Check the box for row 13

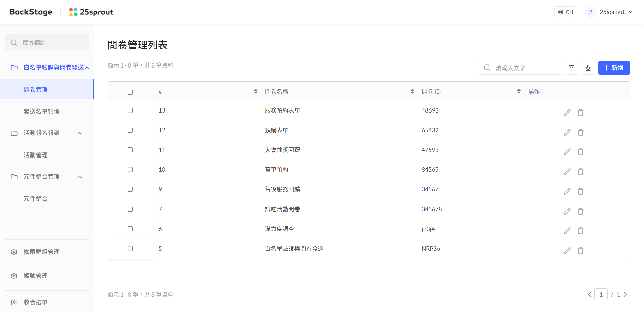(x=130, y=110)
